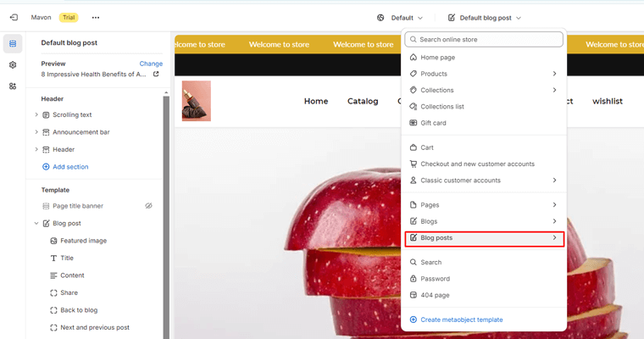Click the Next and previous post icon
644x339 pixels.
pos(53,327)
